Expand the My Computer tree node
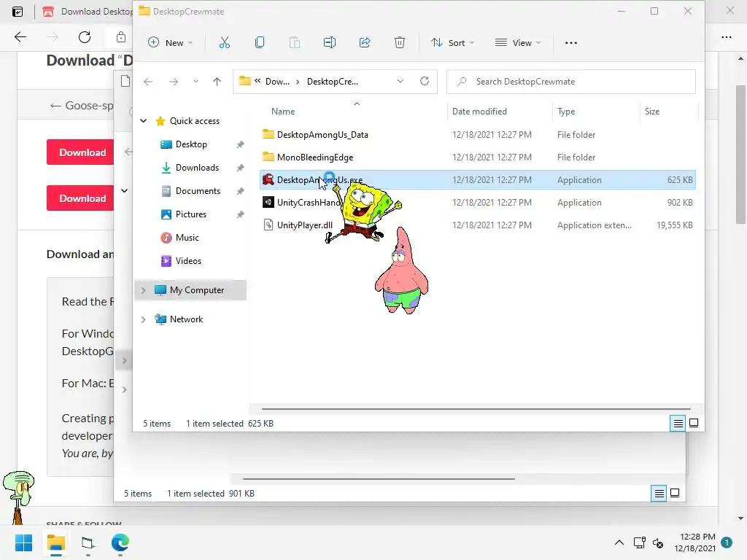This screenshot has width=747, height=560. pyautogui.click(x=144, y=290)
